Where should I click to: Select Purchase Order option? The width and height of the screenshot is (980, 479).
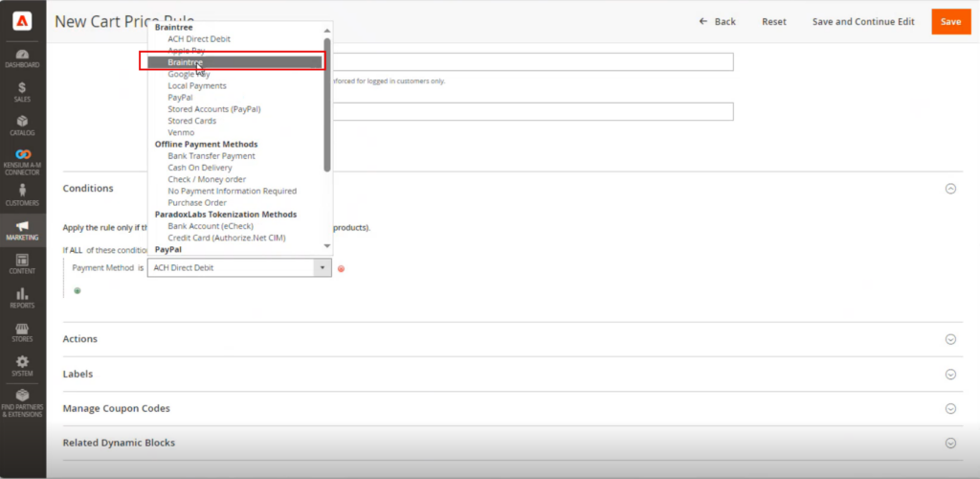click(197, 202)
